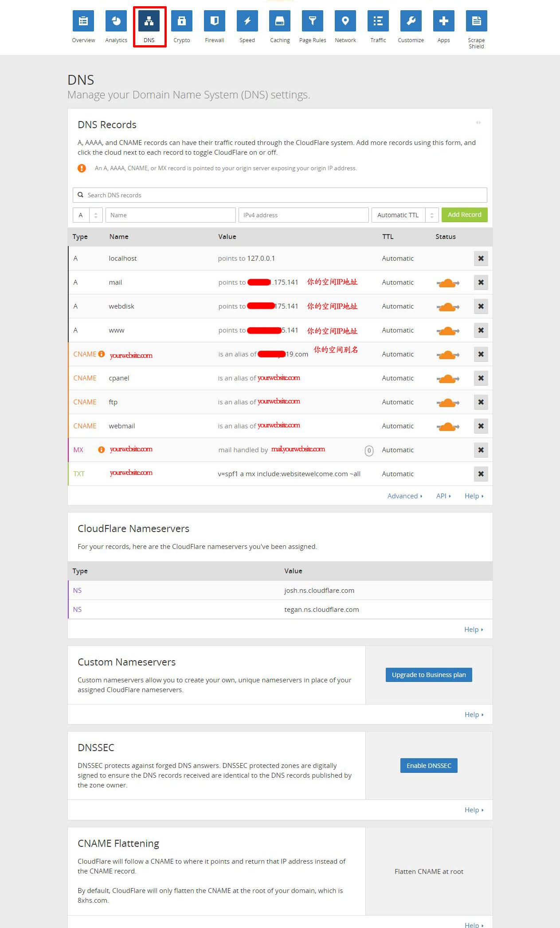
Task: Expand the Advanced options link
Action: pos(405,496)
